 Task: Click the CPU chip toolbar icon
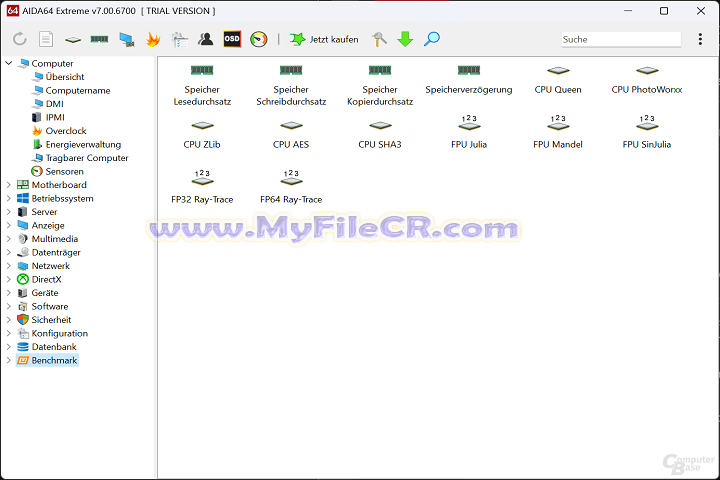point(73,40)
